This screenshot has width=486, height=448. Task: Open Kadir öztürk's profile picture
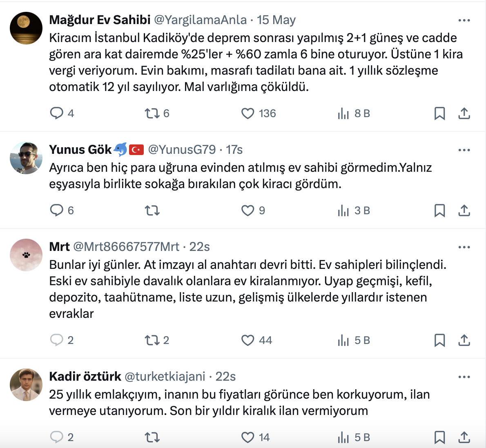(x=26, y=385)
